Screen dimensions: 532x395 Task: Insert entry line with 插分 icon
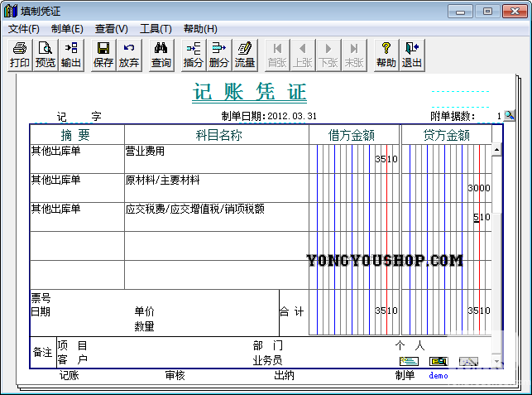click(x=194, y=55)
